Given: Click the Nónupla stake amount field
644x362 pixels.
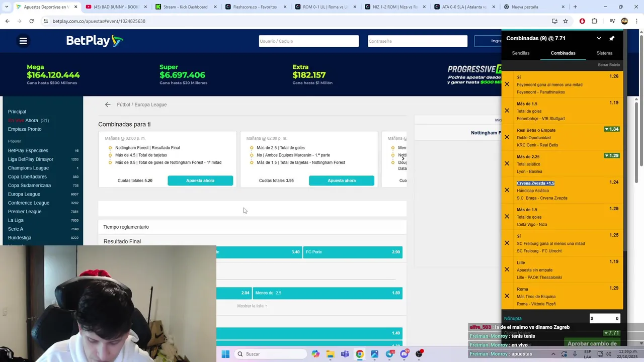Looking at the screenshot, I should [x=605, y=318].
